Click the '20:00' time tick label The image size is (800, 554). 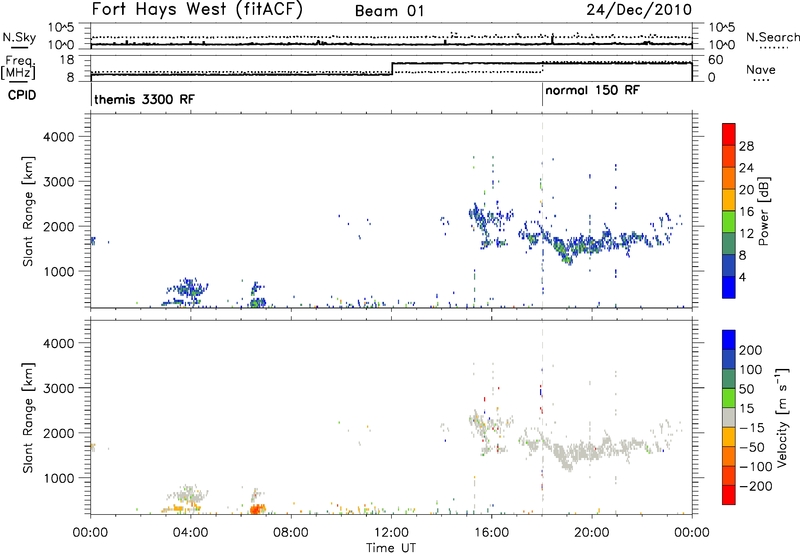pos(591,533)
